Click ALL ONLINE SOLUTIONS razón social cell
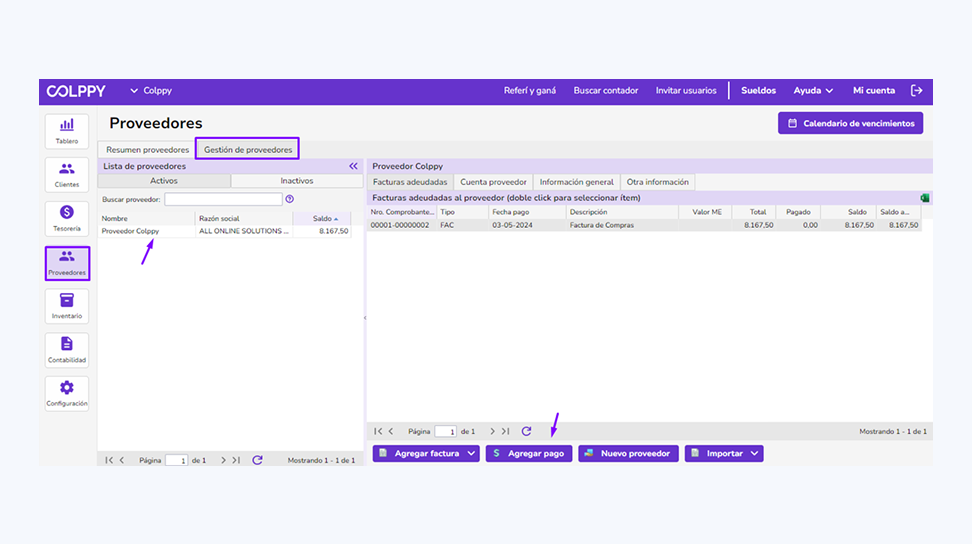 [x=244, y=231]
